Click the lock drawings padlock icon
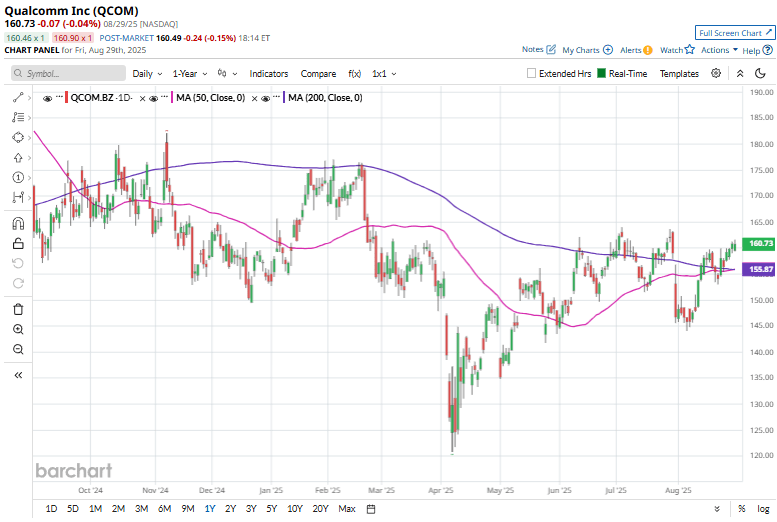The width and height of the screenshot is (777, 522). [18, 243]
